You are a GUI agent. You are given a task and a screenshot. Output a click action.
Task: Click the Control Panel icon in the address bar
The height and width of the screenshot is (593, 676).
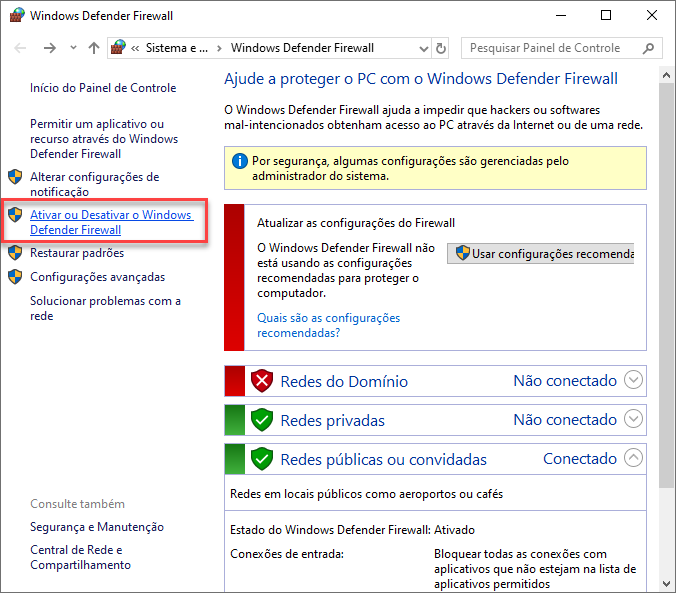pyautogui.click(x=118, y=47)
